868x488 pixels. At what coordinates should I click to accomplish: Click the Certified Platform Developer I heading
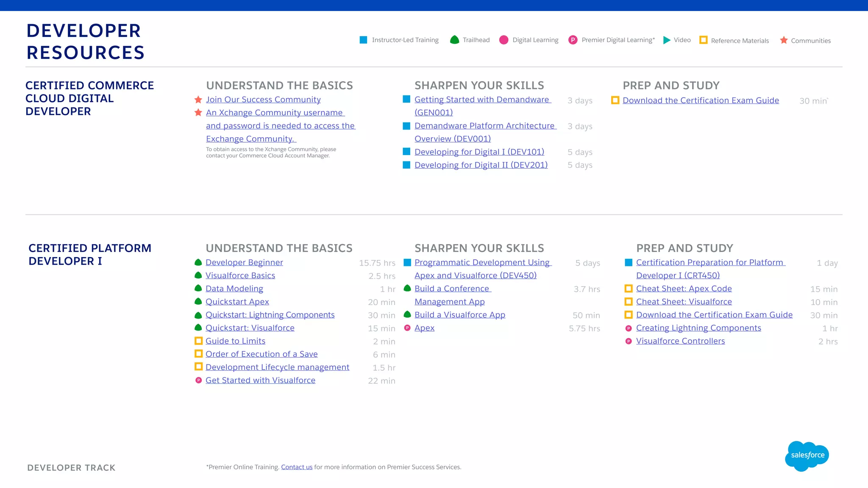tap(90, 255)
